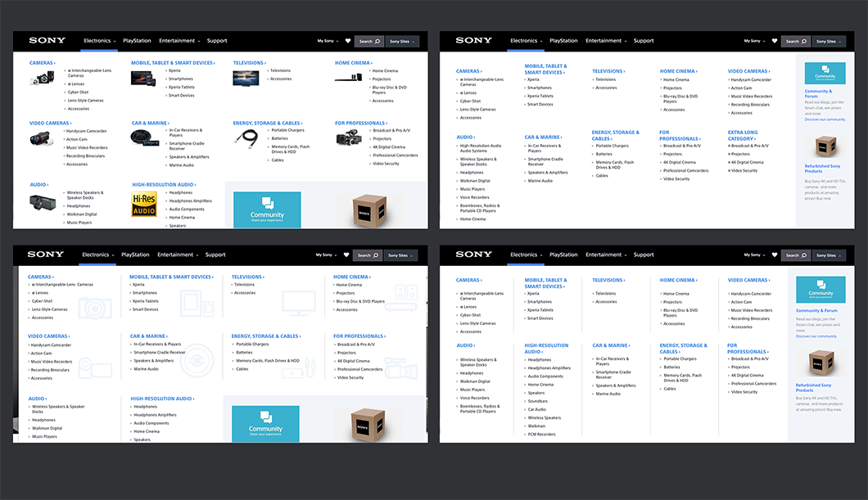Screen dimensions: 868x500
Task: Open the My Sony dropdown in the PCM Recorders mockup
Action: click(x=754, y=255)
